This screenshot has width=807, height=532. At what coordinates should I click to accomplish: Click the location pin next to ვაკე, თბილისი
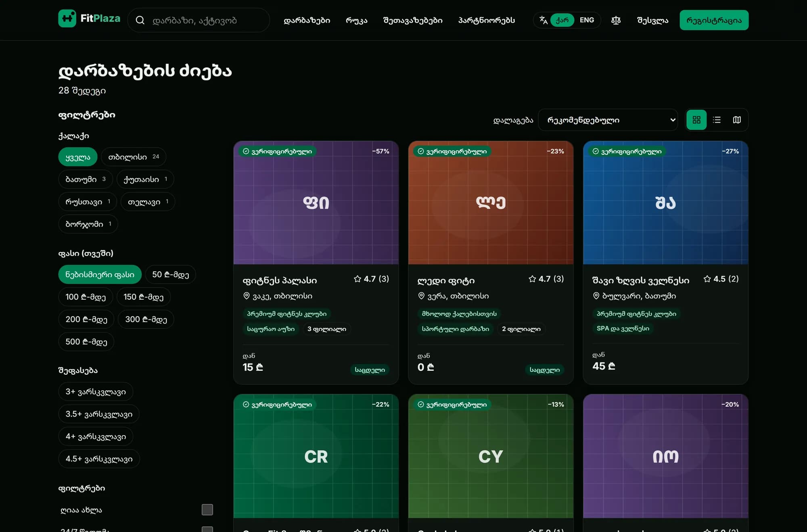(x=247, y=296)
